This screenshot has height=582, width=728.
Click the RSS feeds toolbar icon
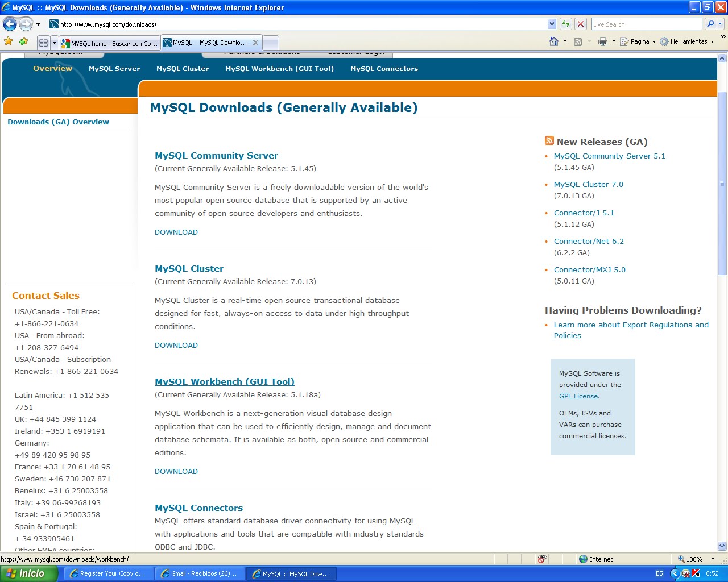578,41
